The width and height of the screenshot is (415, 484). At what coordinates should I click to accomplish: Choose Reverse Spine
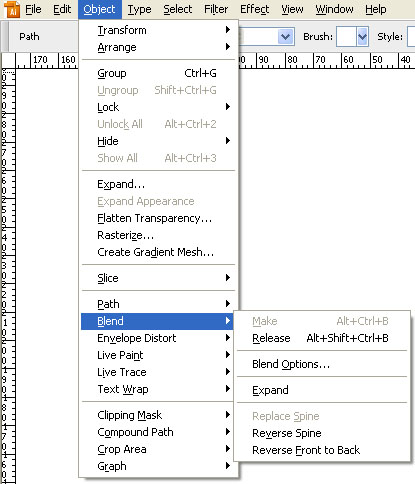322,433
